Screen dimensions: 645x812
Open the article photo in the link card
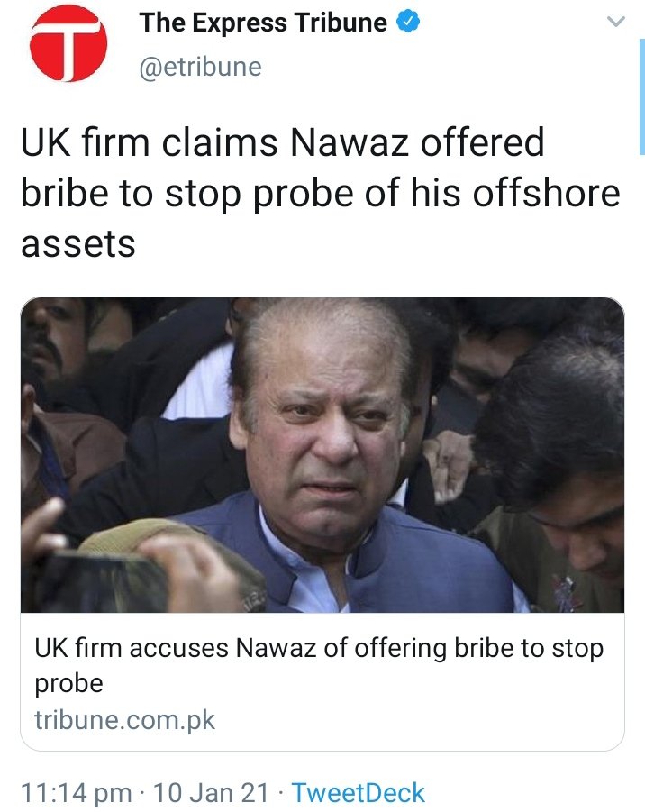point(322,455)
